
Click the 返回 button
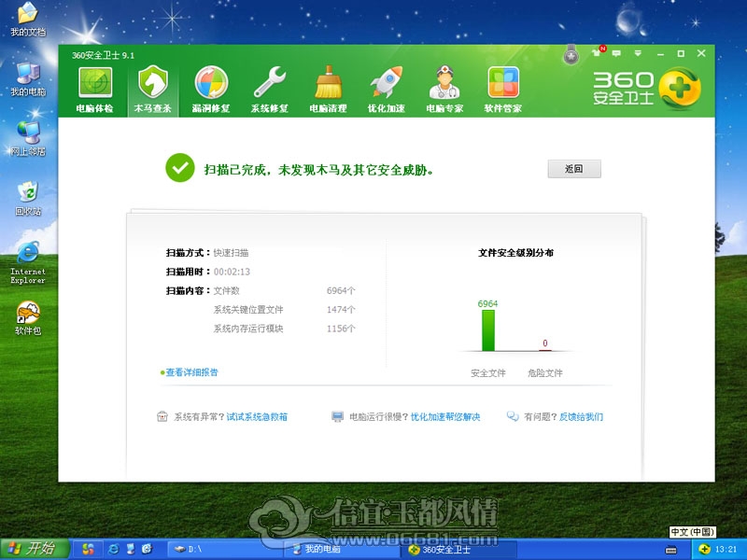[573, 169]
